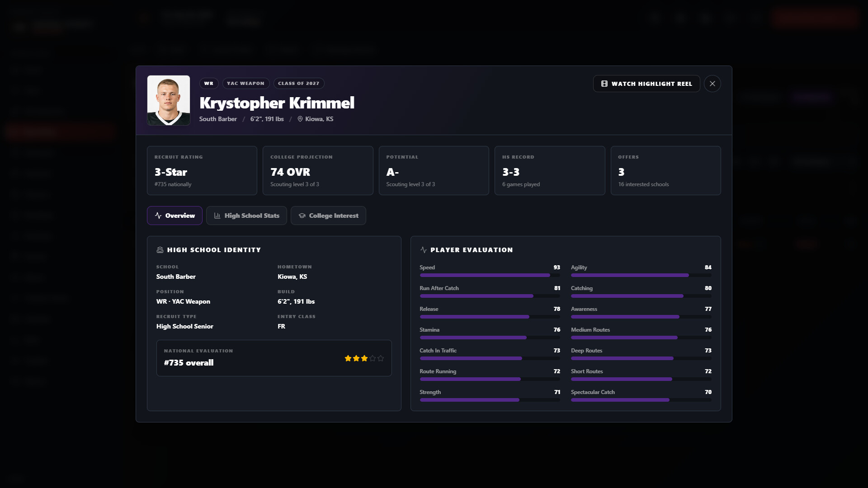The image size is (868, 488).
Task: Click the graduation cap icon on College Interest
Action: [302, 216]
